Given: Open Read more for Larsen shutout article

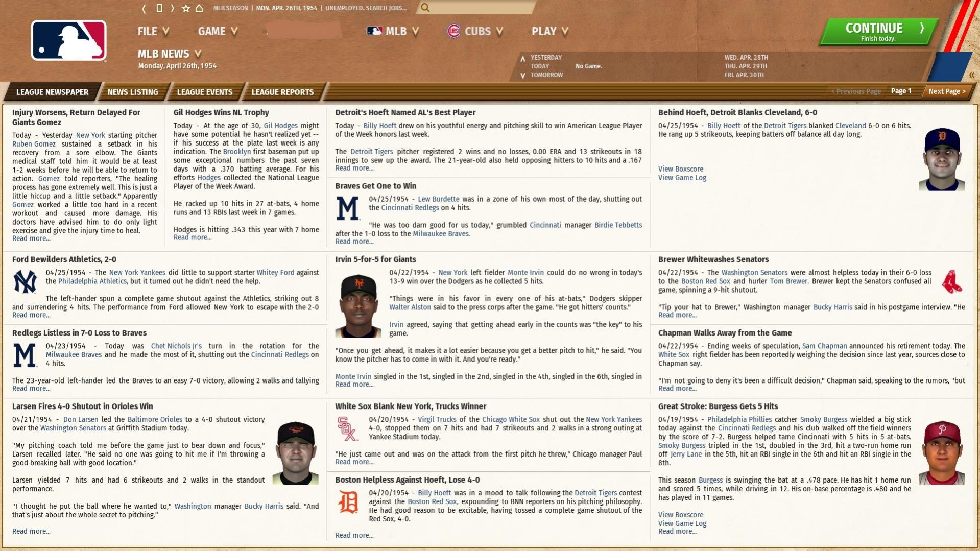Looking at the screenshot, I should (x=31, y=532).
